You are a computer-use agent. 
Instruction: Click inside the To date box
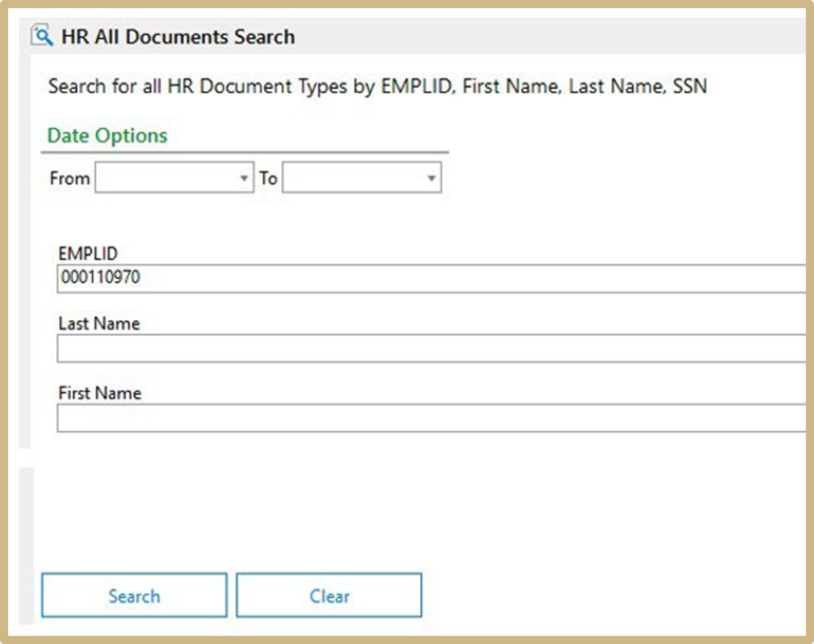354,178
